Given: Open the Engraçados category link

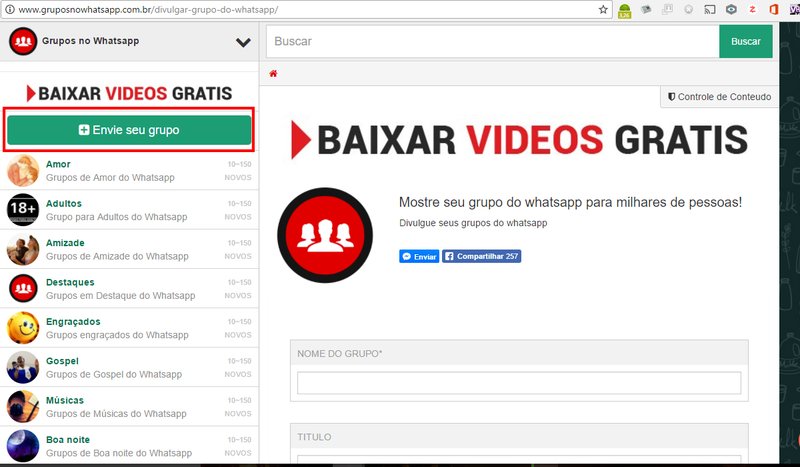Looking at the screenshot, I should tap(73, 322).
